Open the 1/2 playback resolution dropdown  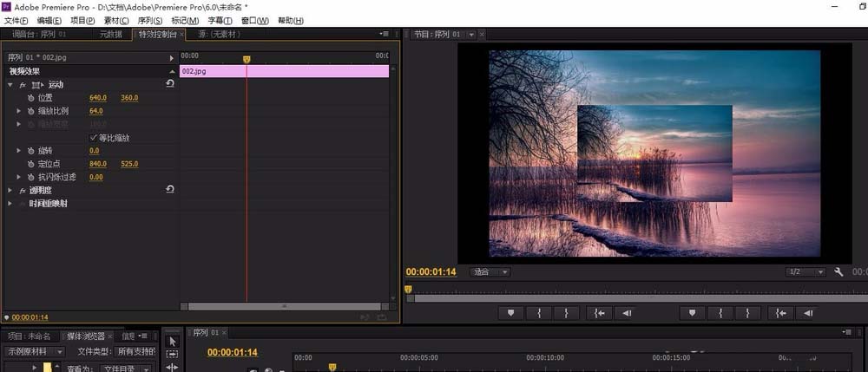[x=806, y=272]
